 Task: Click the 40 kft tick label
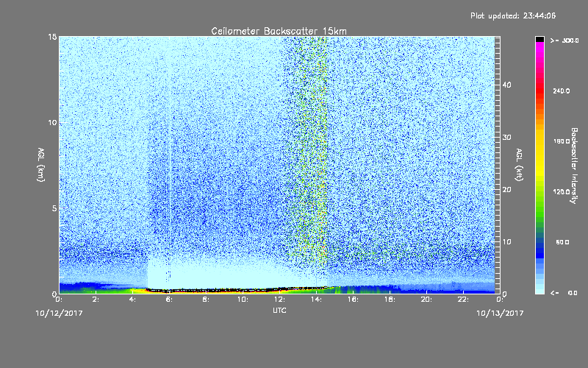point(506,85)
